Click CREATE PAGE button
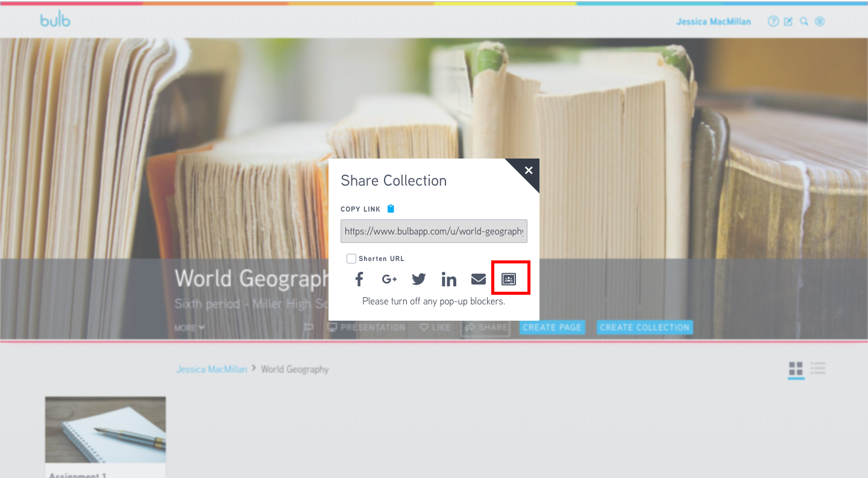The image size is (868, 478). coord(552,327)
